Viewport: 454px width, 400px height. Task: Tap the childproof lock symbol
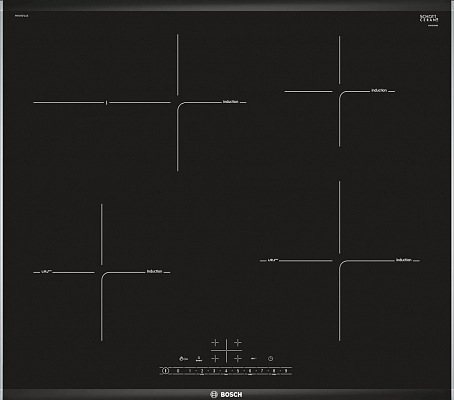point(183,359)
